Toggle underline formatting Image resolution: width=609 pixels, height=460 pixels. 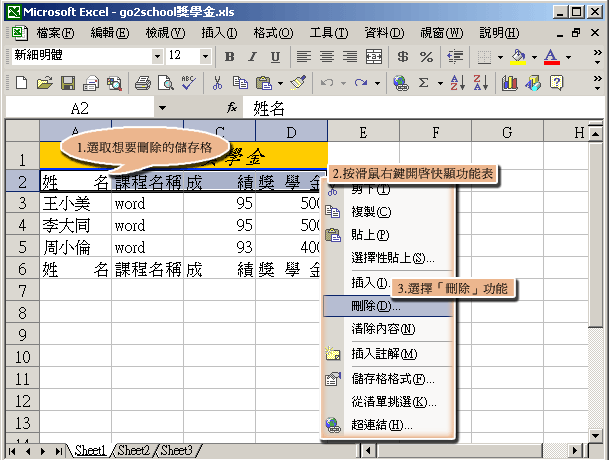(273, 56)
